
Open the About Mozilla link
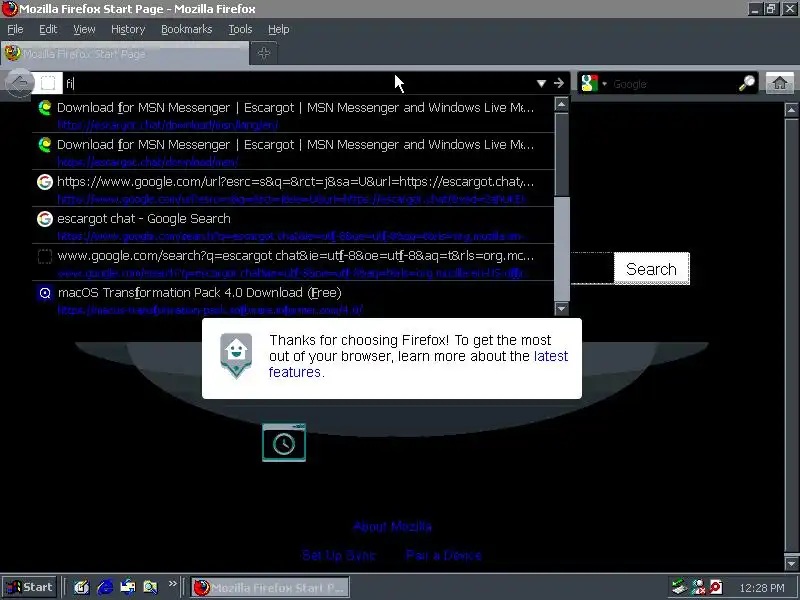click(x=392, y=527)
